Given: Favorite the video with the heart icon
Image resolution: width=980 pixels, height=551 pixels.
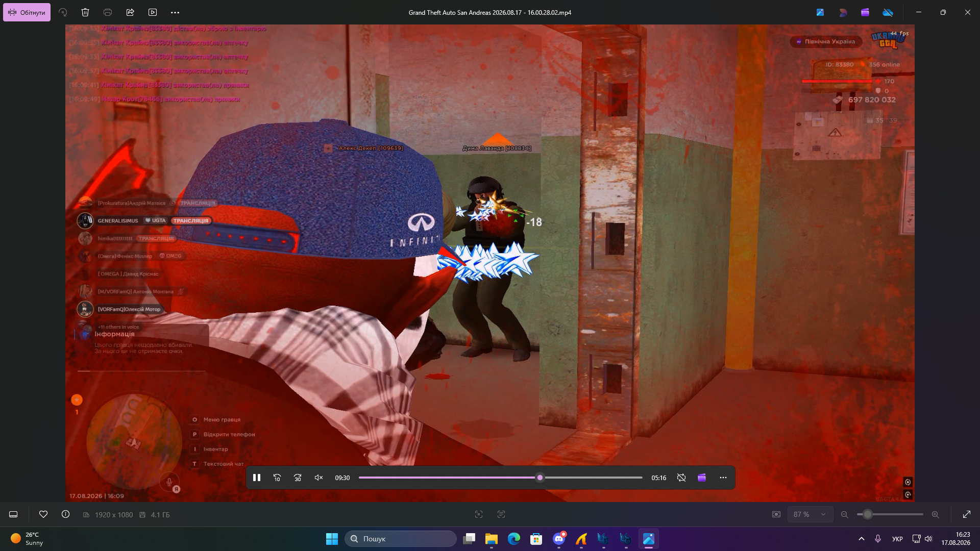Looking at the screenshot, I should tap(43, 514).
